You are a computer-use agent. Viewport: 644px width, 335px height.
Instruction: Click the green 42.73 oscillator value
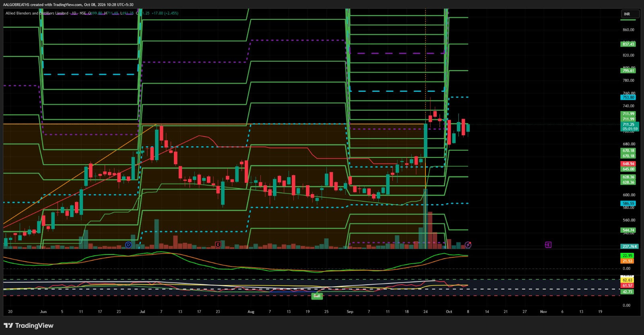coord(627,292)
